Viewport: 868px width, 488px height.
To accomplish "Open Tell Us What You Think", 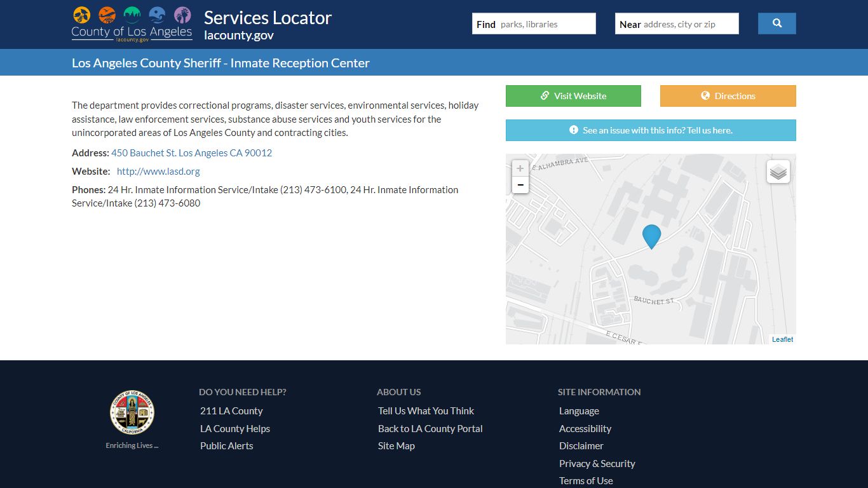I will (x=426, y=411).
